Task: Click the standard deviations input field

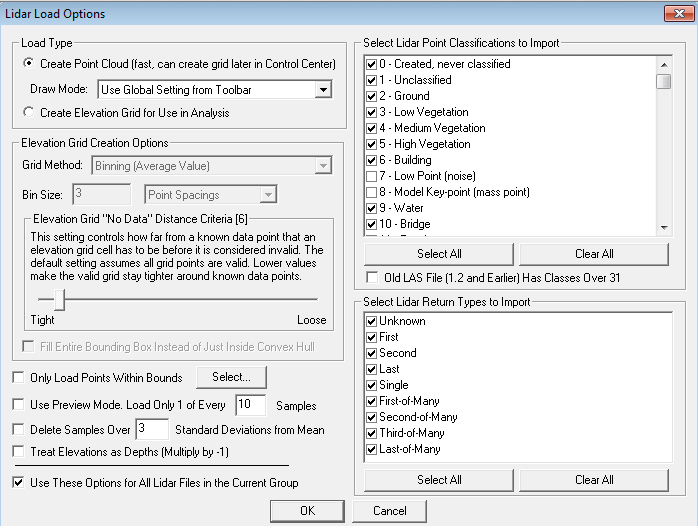Action: pyautogui.click(x=152, y=429)
